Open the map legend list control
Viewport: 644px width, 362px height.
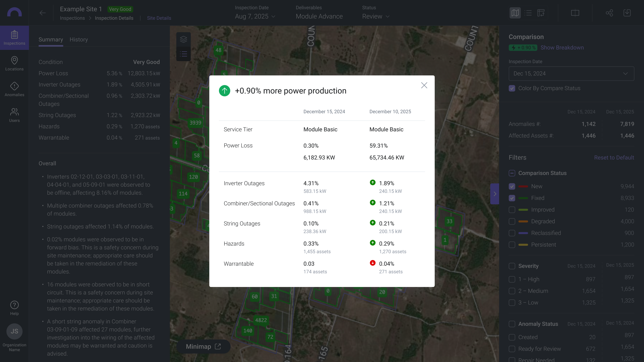(x=184, y=54)
